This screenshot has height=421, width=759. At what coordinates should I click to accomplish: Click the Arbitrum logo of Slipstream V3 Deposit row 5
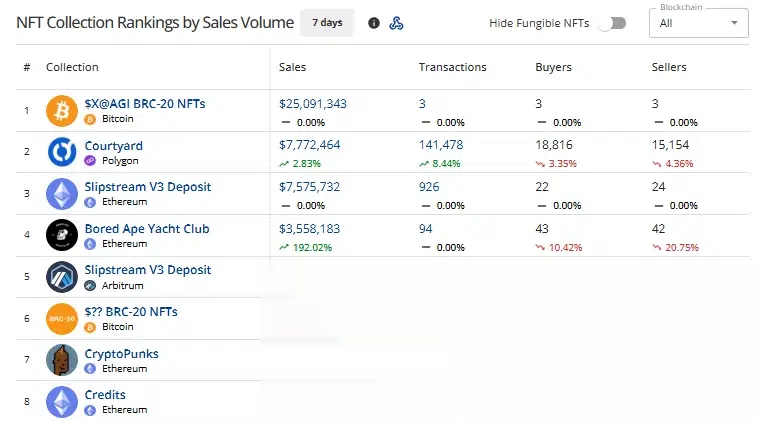pyautogui.click(x=62, y=277)
